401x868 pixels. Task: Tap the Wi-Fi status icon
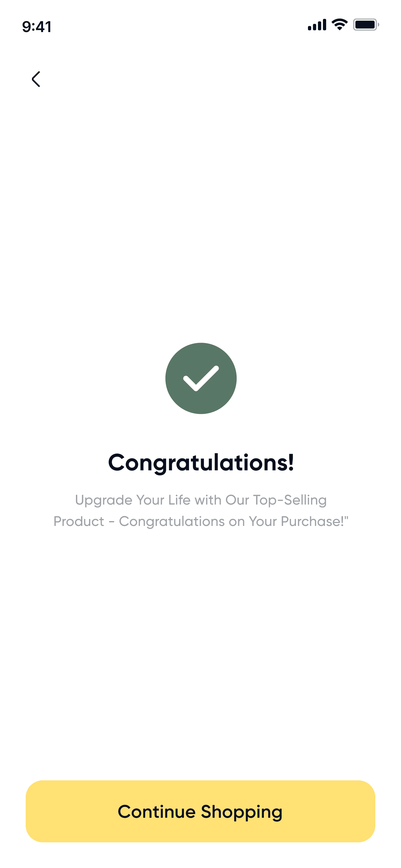point(339,25)
